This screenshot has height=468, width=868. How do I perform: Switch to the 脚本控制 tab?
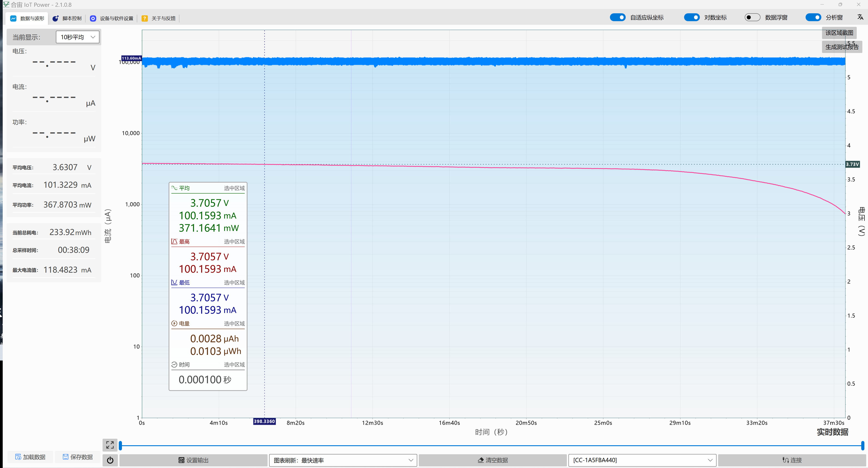click(67, 18)
